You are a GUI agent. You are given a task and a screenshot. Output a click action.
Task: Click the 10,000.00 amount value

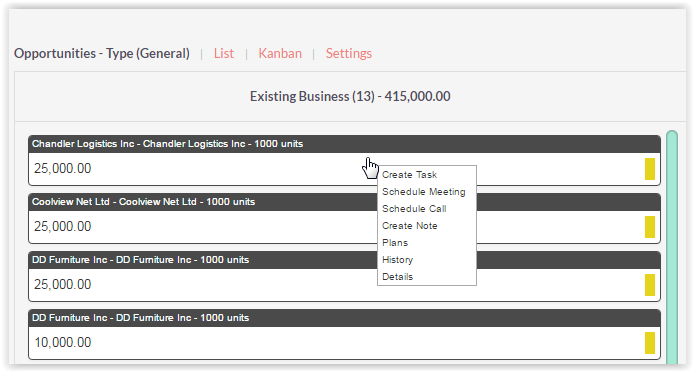(x=62, y=343)
